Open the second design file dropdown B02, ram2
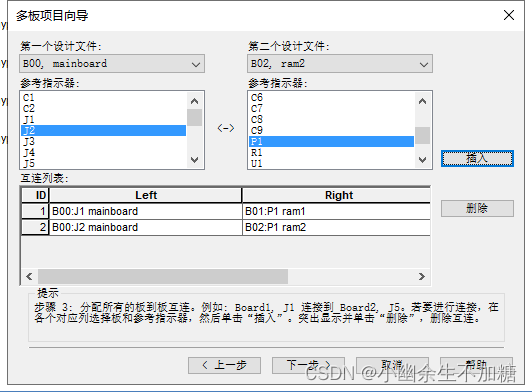This screenshot has width=532, height=392. coord(340,63)
